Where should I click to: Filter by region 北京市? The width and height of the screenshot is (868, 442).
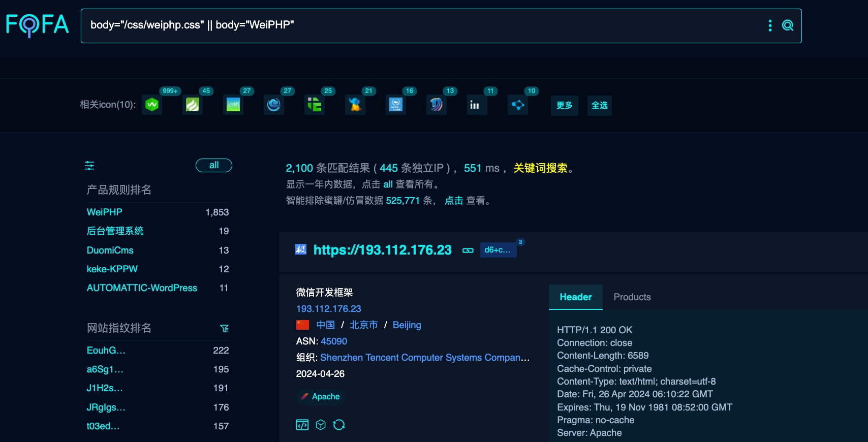[364, 325]
